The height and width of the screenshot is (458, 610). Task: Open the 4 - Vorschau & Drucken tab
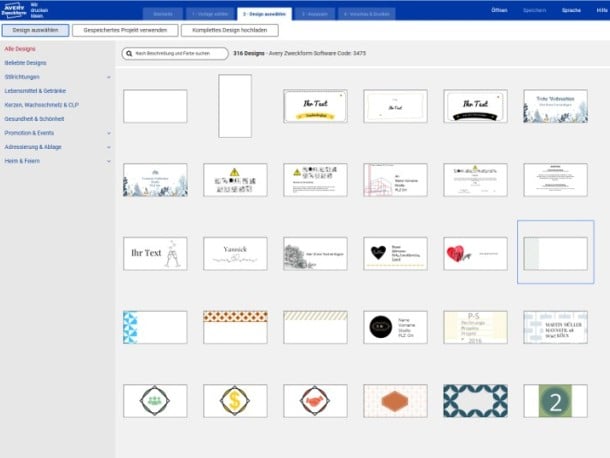pos(366,14)
